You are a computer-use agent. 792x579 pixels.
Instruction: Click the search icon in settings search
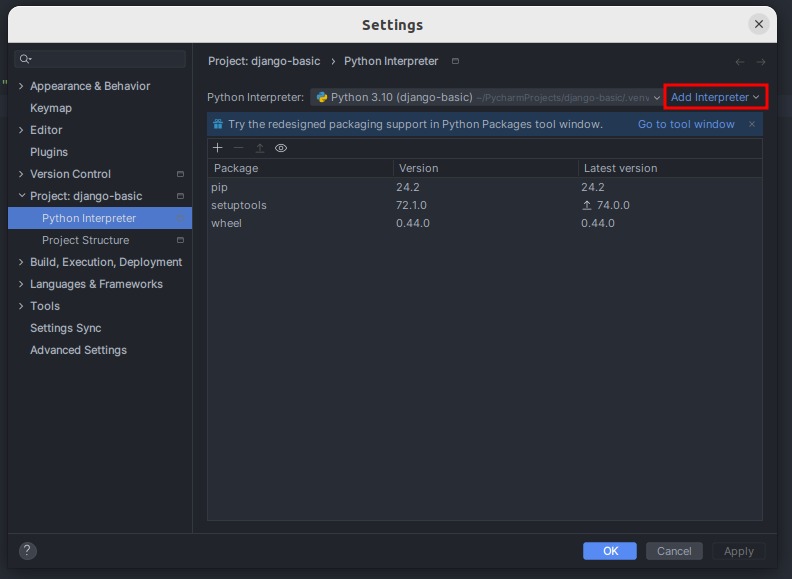point(25,59)
